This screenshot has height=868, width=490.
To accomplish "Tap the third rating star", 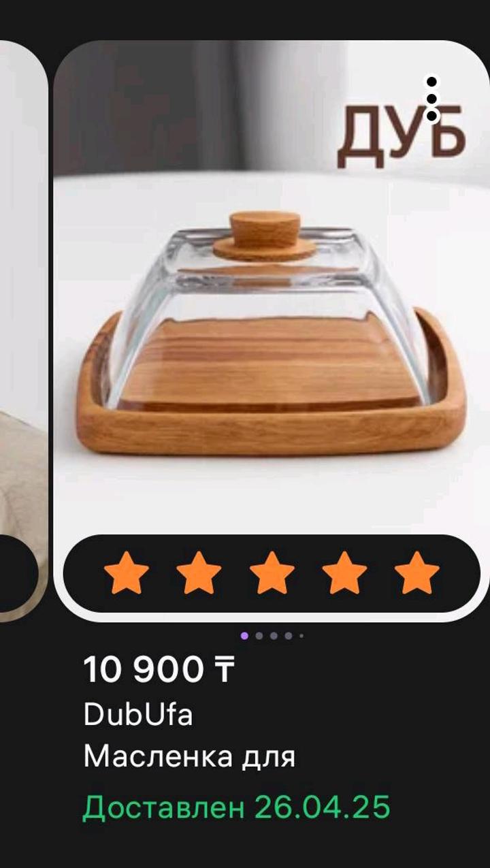I will tap(272, 573).
